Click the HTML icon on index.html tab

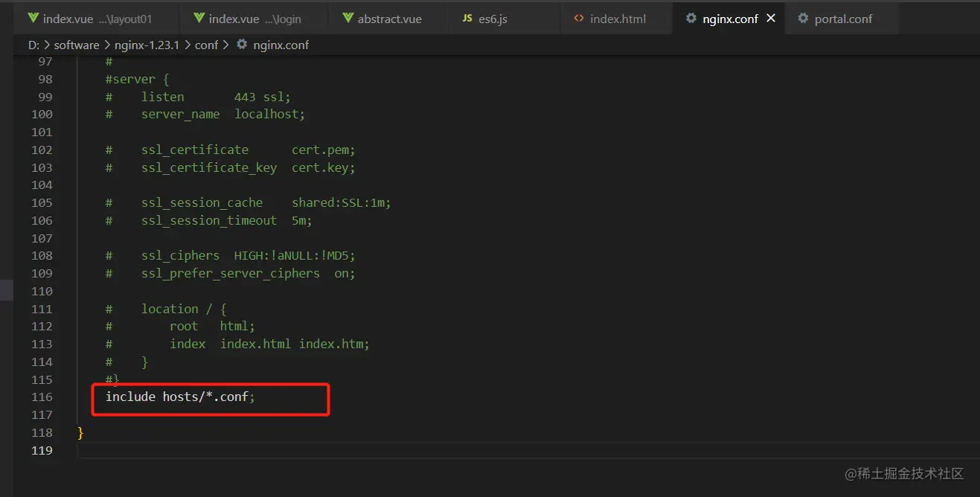click(579, 19)
